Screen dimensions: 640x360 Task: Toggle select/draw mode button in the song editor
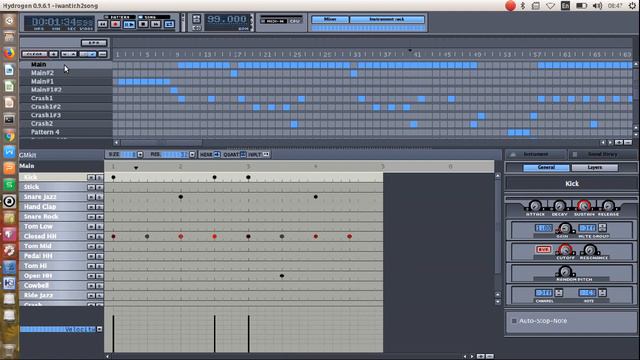(x=87, y=54)
